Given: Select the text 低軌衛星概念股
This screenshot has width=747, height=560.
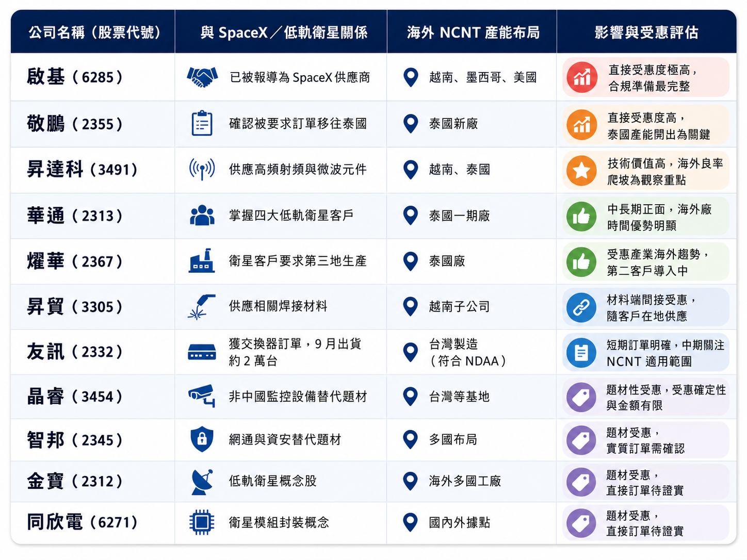Looking at the screenshot, I should [x=272, y=481].
